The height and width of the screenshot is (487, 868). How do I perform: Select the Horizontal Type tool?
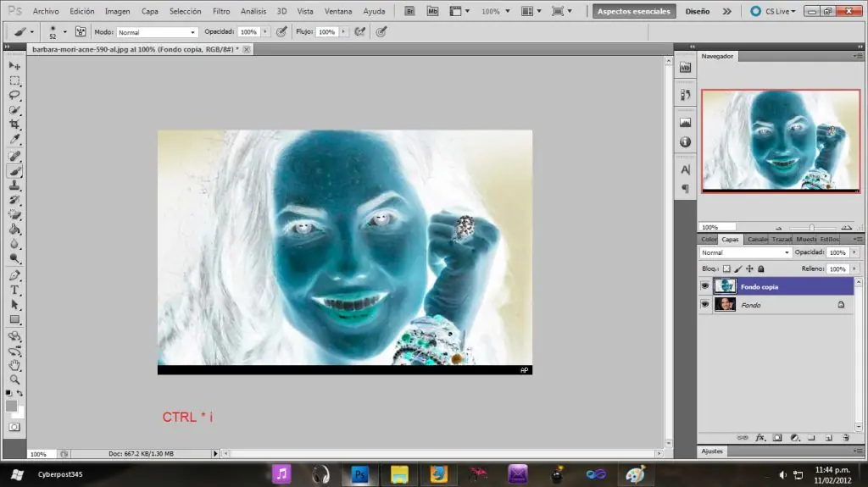point(14,290)
